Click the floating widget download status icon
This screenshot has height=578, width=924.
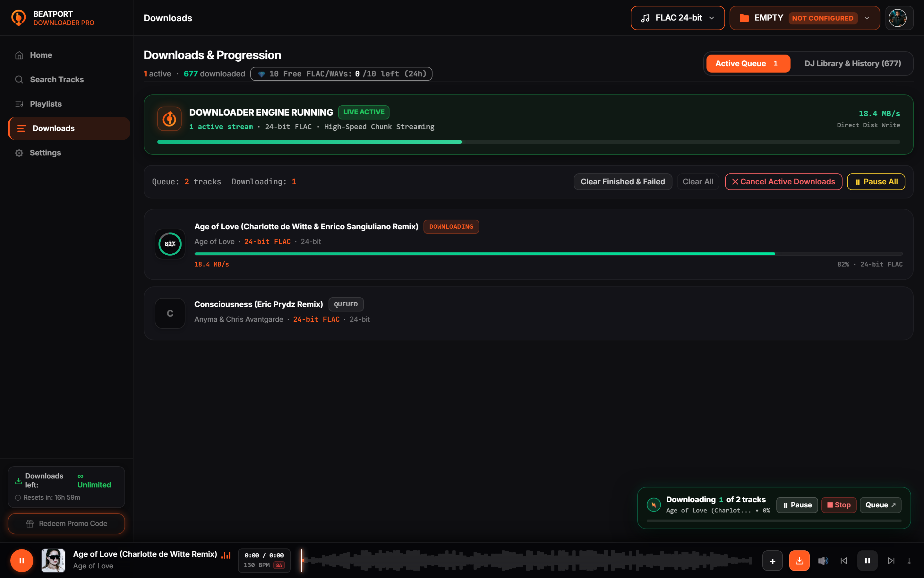654,504
